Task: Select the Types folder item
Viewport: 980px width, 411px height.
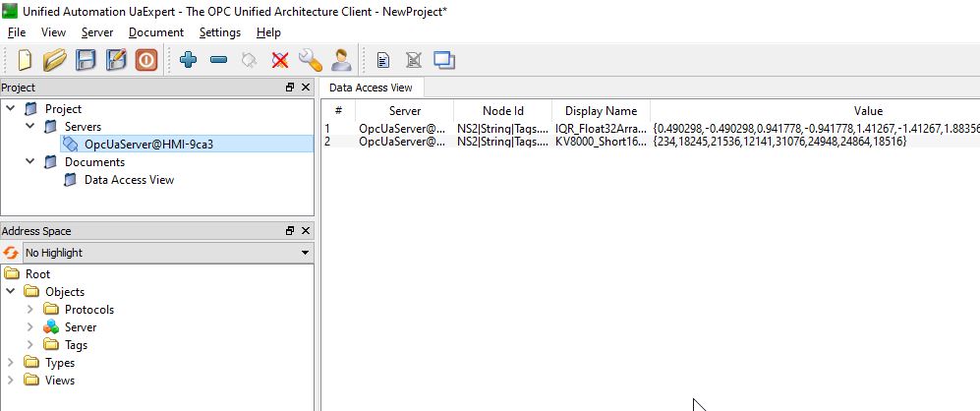Action: click(x=60, y=363)
